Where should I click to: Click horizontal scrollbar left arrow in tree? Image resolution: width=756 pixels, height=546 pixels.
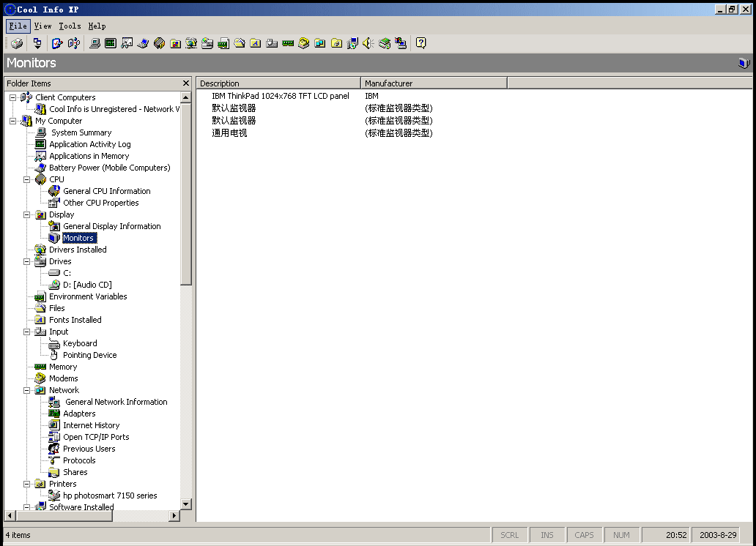click(x=10, y=516)
